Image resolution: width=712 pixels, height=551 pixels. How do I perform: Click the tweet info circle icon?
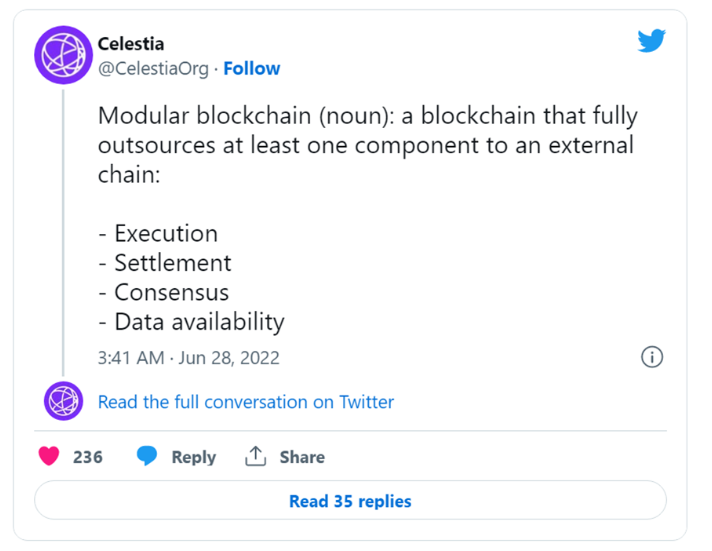[652, 357]
